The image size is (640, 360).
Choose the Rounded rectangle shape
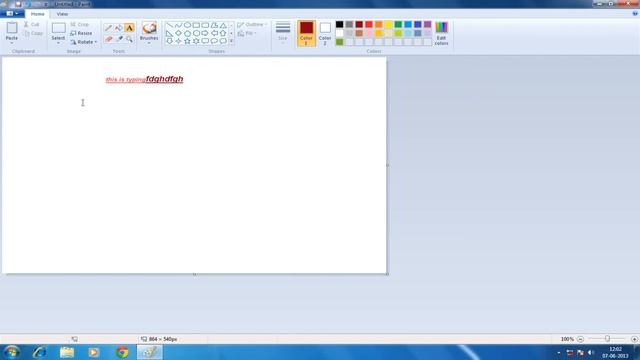pyautogui.click(x=205, y=25)
